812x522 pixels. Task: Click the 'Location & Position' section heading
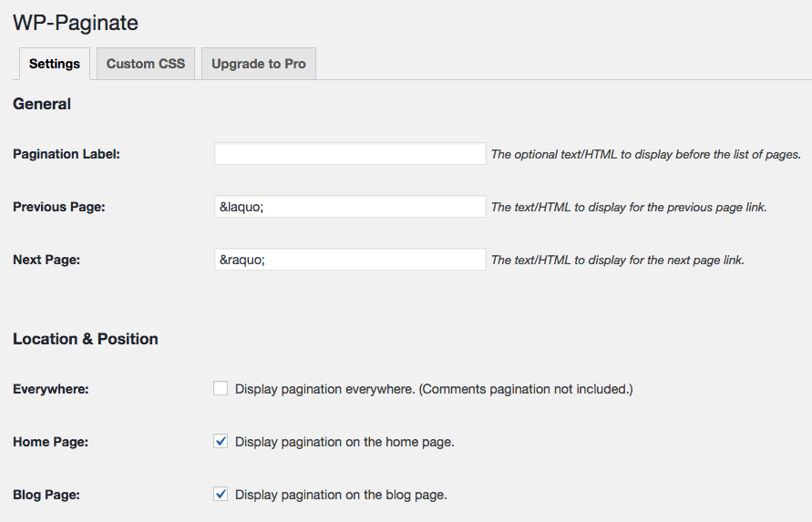click(x=86, y=339)
